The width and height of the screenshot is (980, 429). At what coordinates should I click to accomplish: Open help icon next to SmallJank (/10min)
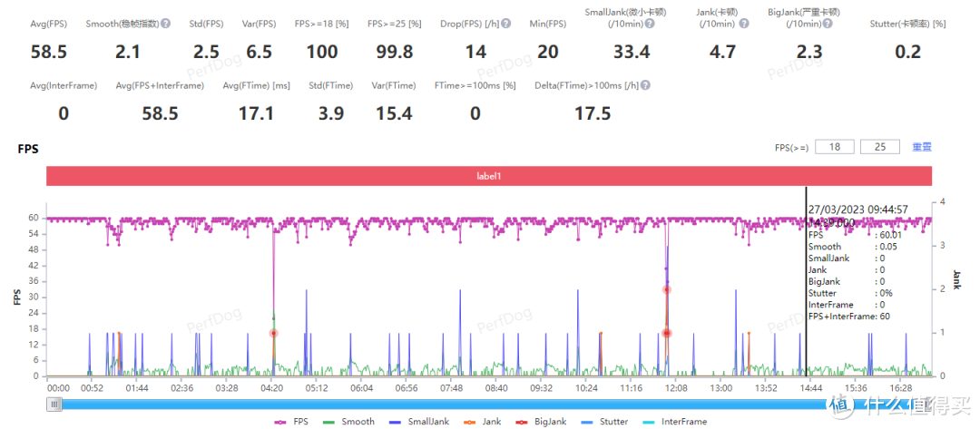tap(650, 24)
